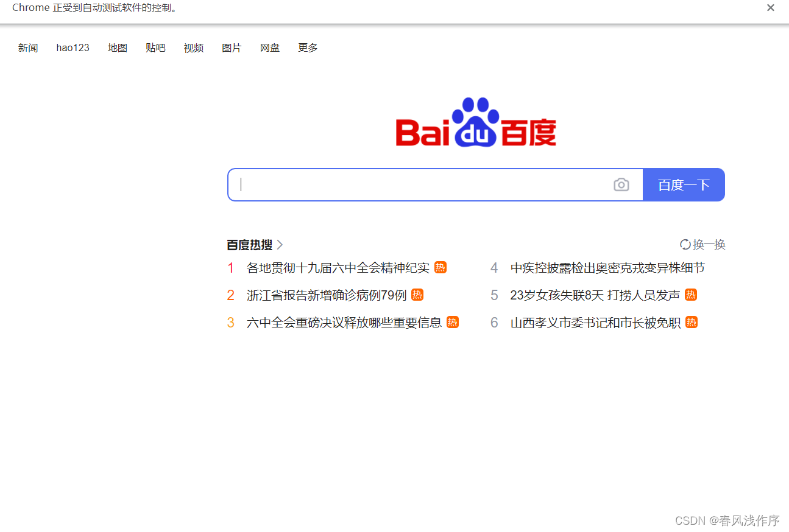Click the 热 badge after 各地贯彻十九届六中全会精神纪实
This screenshot has width=789, height=532.
440,267
